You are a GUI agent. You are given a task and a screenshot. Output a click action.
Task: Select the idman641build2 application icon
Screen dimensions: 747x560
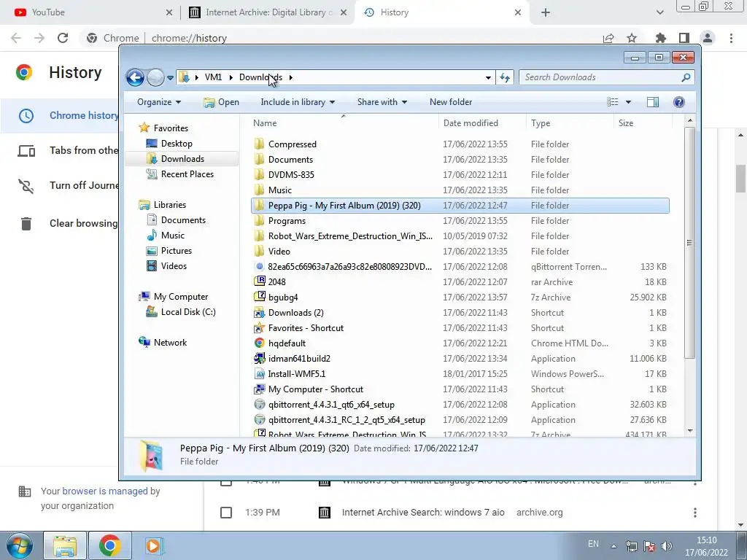point(259,358)
